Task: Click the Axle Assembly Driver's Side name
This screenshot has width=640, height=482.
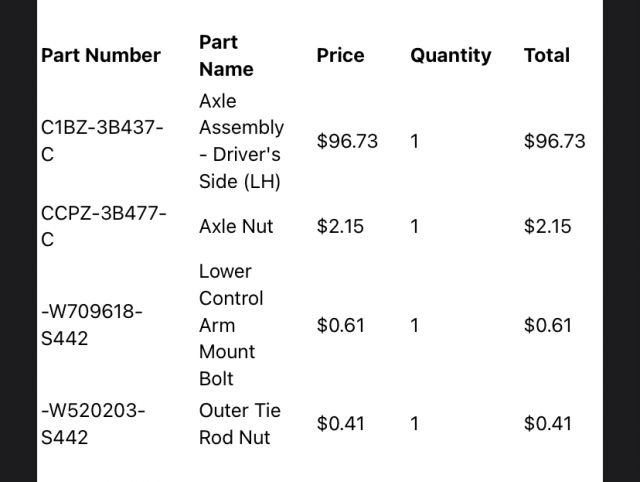Action: [x=241, y=141]
